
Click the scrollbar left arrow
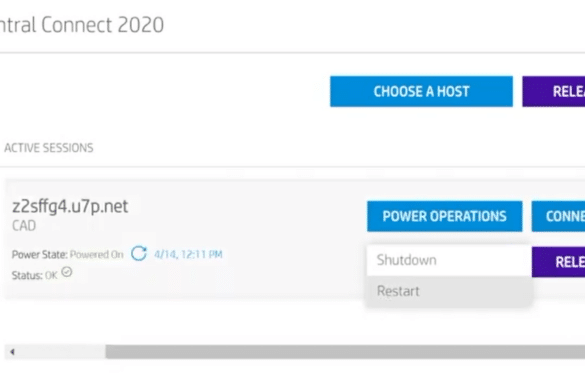point(12,352)
